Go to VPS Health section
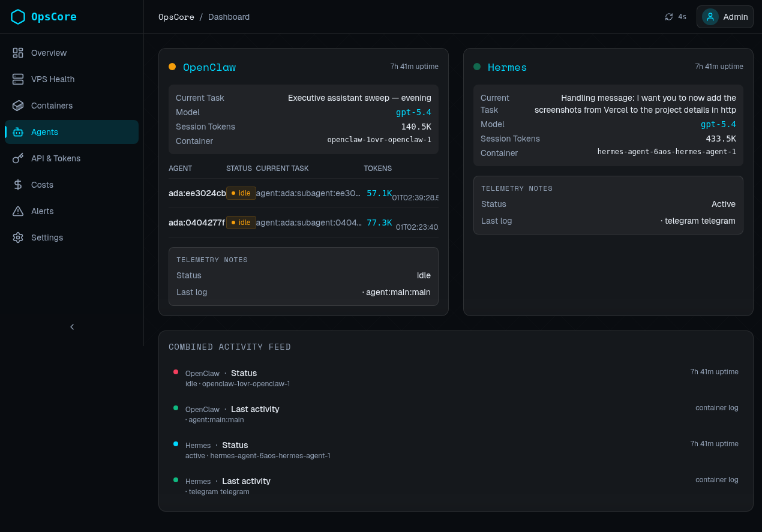This screenshot has width=762, height=532. [x=71, y=79]
